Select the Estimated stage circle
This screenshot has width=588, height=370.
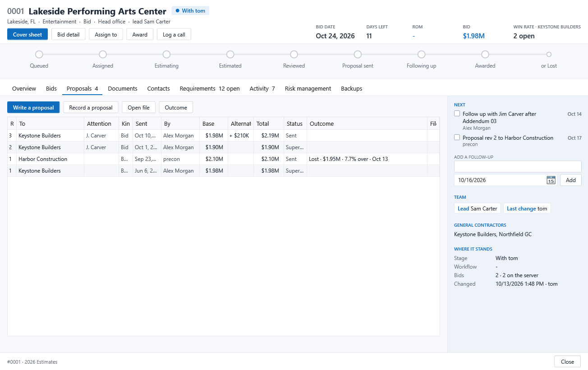pos(230,55)
